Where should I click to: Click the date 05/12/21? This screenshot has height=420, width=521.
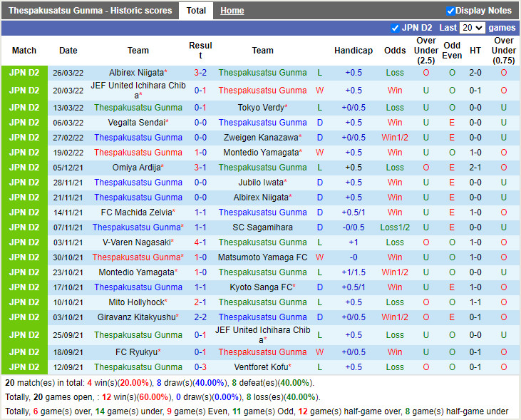[68, 168]
